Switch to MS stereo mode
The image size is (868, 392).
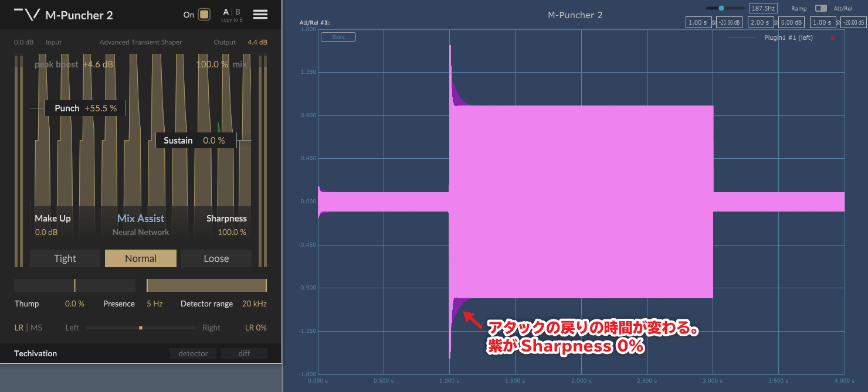(36, 328)
